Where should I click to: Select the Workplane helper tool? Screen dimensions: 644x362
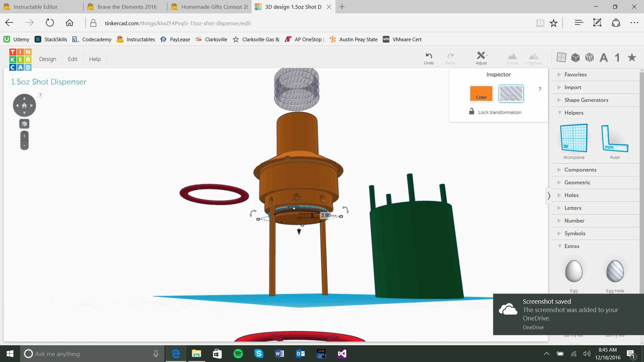coord(574,138)
